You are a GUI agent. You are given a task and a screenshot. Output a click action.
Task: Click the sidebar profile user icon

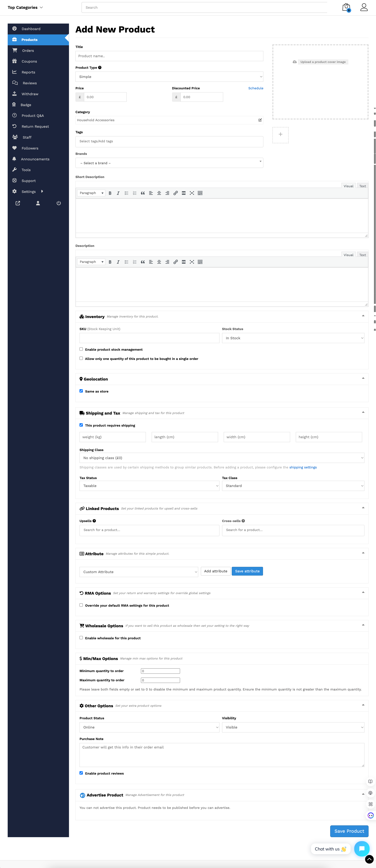tap(38, 203)
